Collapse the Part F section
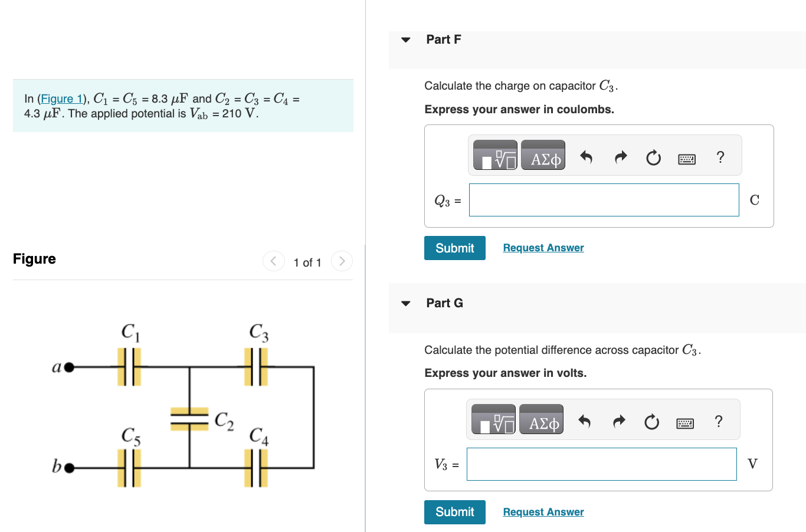806x532 pixels. (405, 40)
